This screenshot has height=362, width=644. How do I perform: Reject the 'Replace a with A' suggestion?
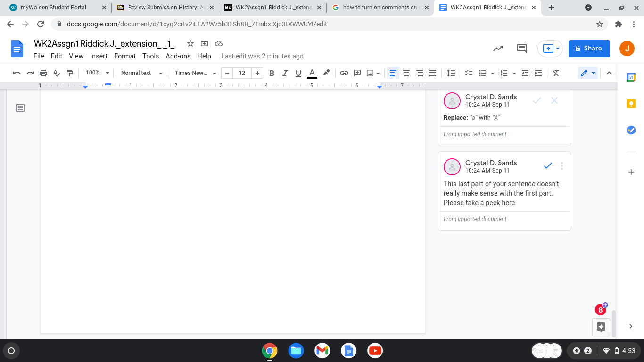(554, 100)
